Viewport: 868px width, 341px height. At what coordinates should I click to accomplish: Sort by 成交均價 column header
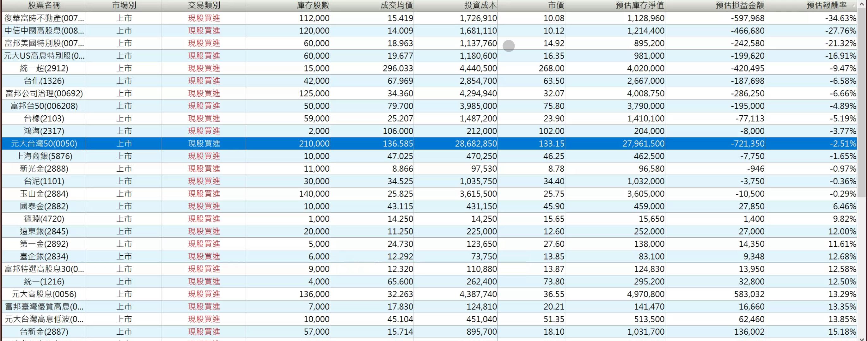coord(372,5)
